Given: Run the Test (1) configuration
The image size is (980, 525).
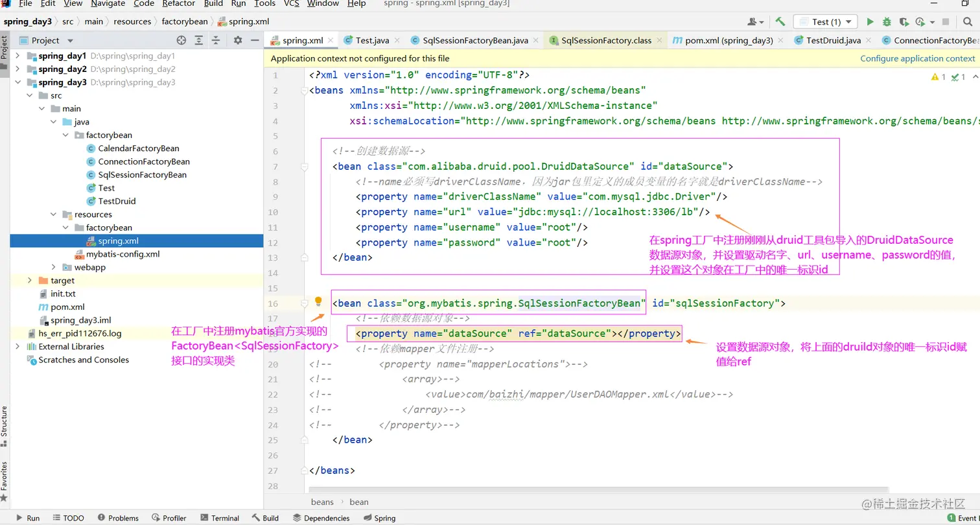Looking at the screenshot, I should coord(870,21).
